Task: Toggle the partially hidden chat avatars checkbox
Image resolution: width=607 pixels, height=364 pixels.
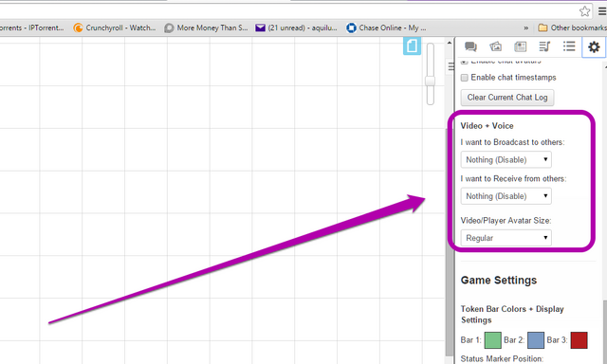Action: [465, 62]
